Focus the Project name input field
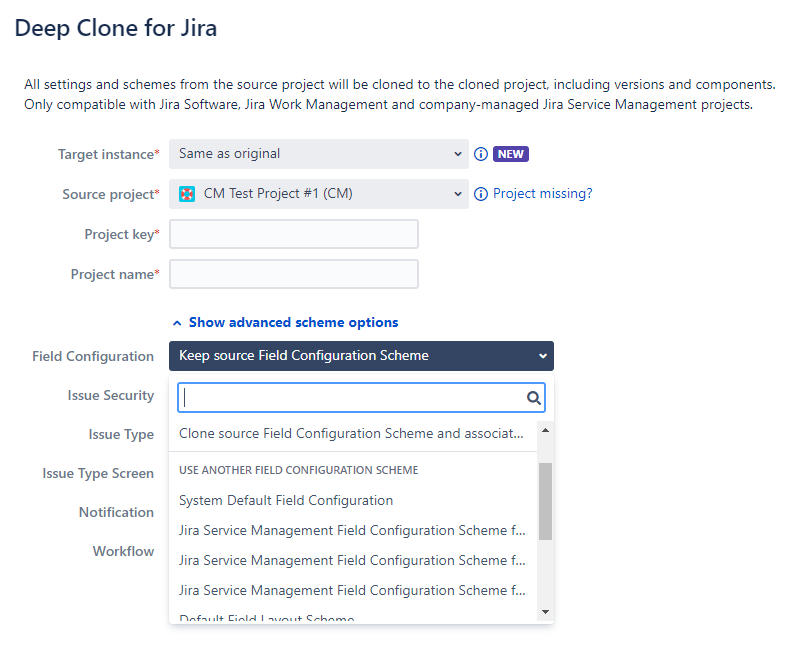This screenshot has width=795, height=653. pos(294,274)
